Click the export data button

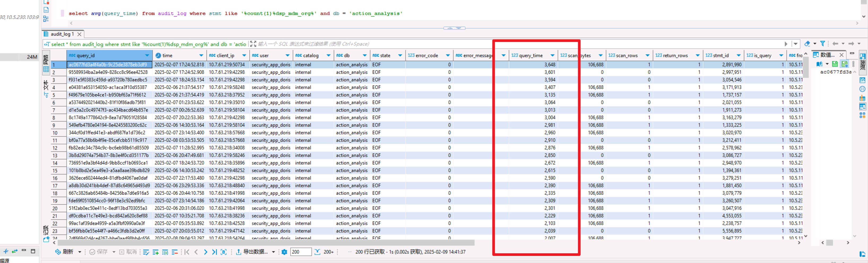pos(252,252)
